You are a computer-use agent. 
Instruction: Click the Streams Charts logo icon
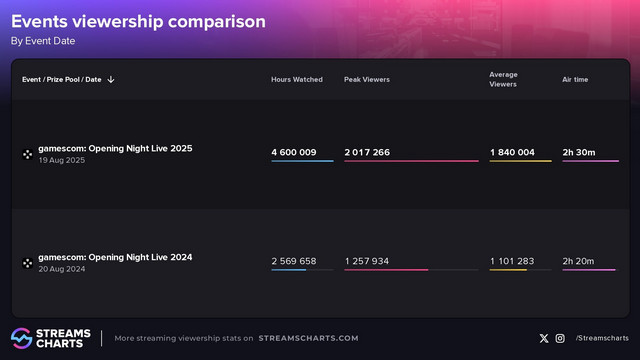coord(21,338)
